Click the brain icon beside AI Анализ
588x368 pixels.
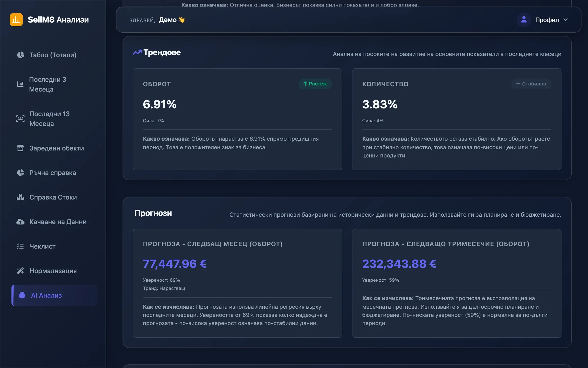pyautogui.click(x=22, y=295)
